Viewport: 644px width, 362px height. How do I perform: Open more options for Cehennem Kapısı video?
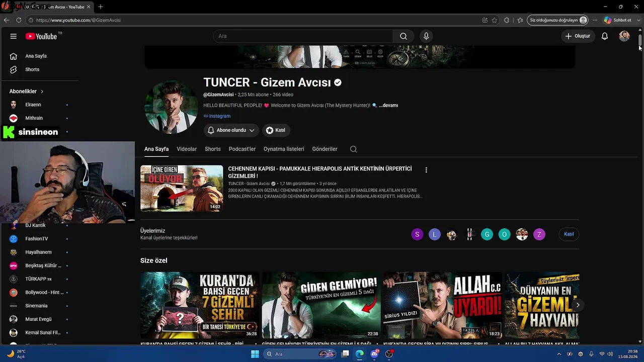(x=426, y=170)
